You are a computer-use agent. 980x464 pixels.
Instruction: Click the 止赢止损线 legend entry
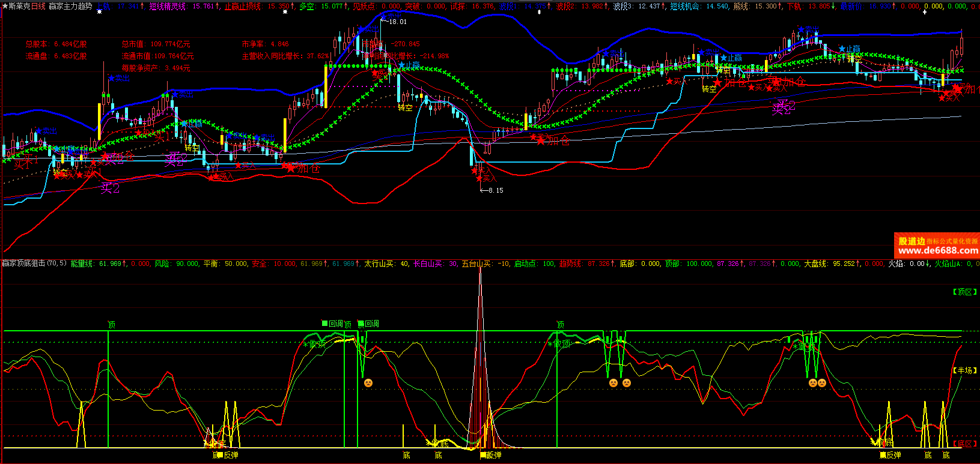(243, 6)
